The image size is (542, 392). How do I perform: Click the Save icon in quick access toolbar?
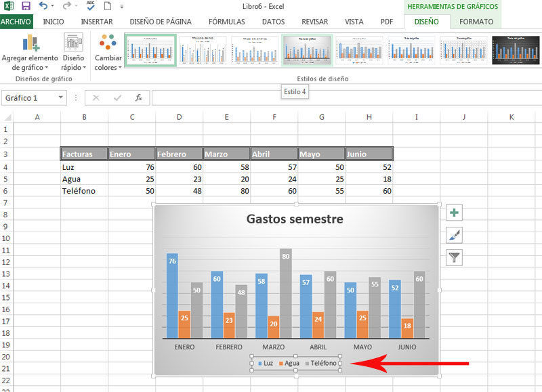26,6
